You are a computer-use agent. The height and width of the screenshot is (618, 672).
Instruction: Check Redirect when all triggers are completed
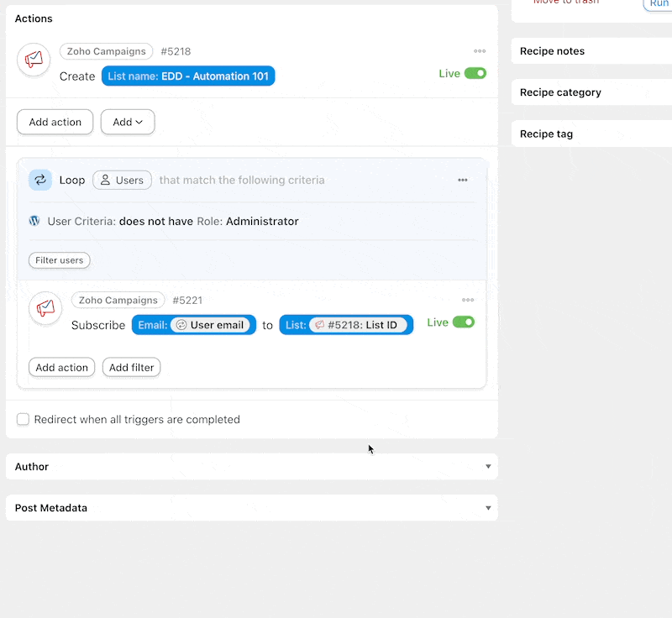point(24,420)
